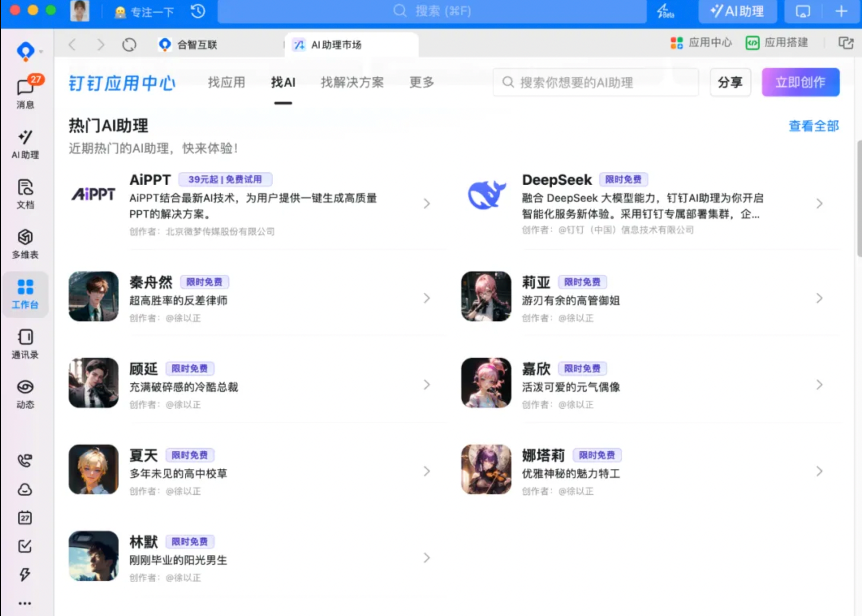Click 莉亚 avatar thumbnail
This screenshot has width=862, height=616.
tap(486, 296)
